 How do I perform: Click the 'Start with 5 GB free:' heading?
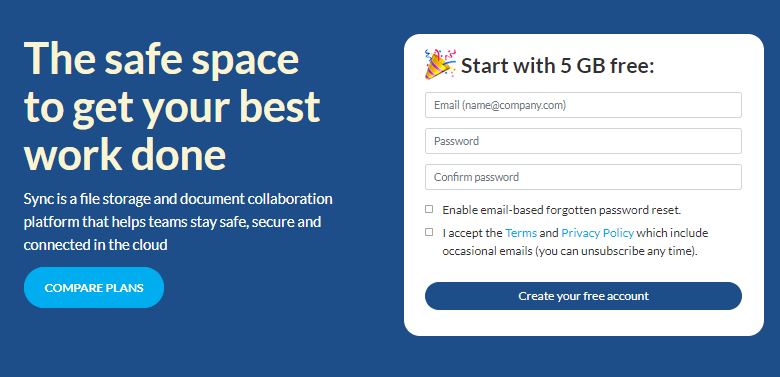tap(557, 66)
